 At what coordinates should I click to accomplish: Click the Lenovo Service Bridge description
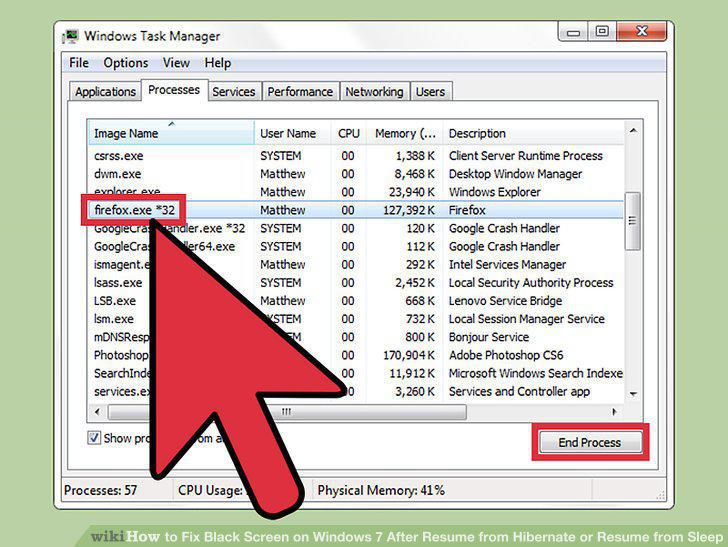pos(505,300)
